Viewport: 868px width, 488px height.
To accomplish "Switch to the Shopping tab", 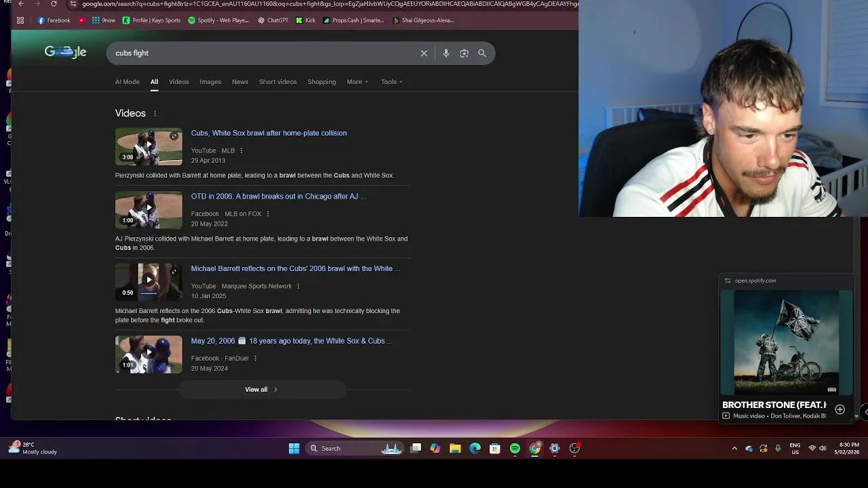I will pyautogui.click(x=321, y=82).
